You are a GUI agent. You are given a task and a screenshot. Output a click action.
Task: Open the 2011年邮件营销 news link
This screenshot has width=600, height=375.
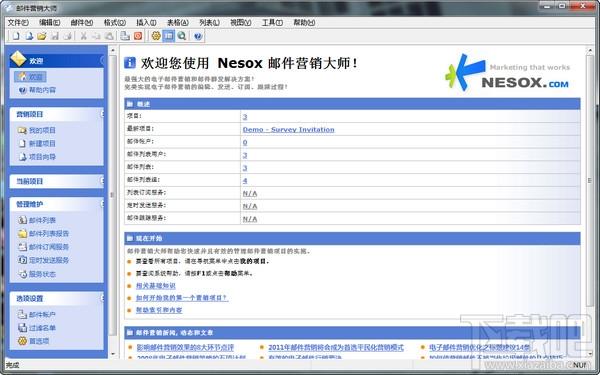[x=336, y=347]
